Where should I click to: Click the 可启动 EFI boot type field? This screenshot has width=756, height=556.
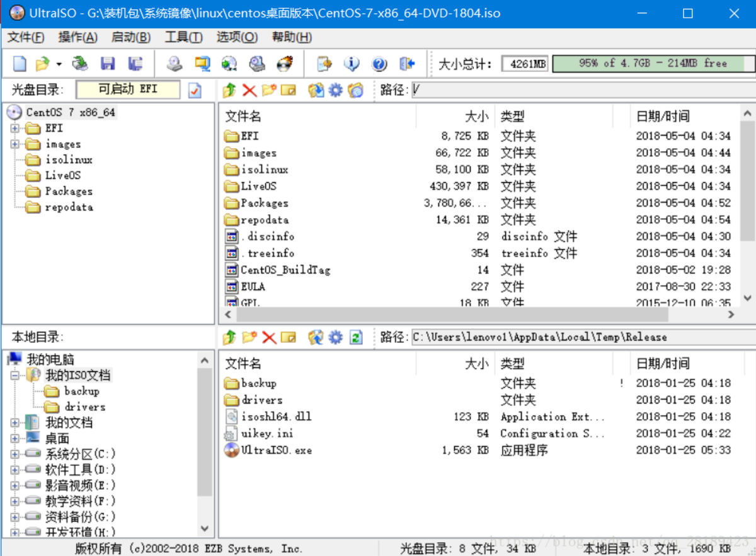pos(128,90)
